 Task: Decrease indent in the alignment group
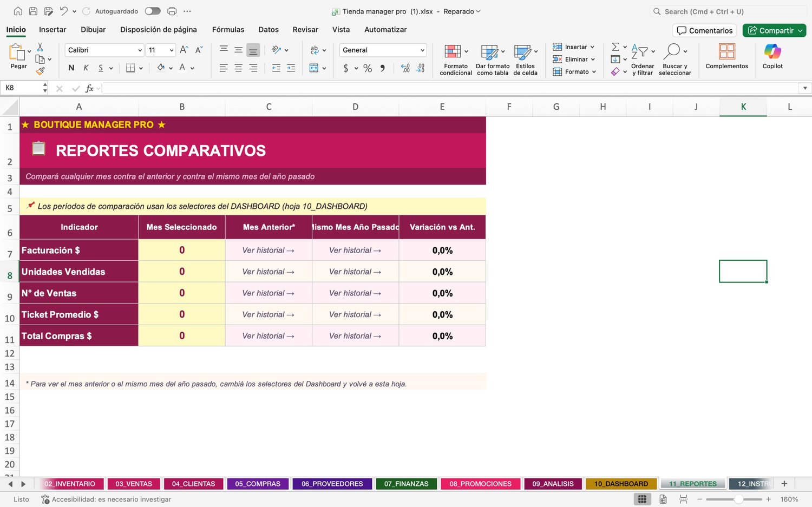tap(276, 68)
